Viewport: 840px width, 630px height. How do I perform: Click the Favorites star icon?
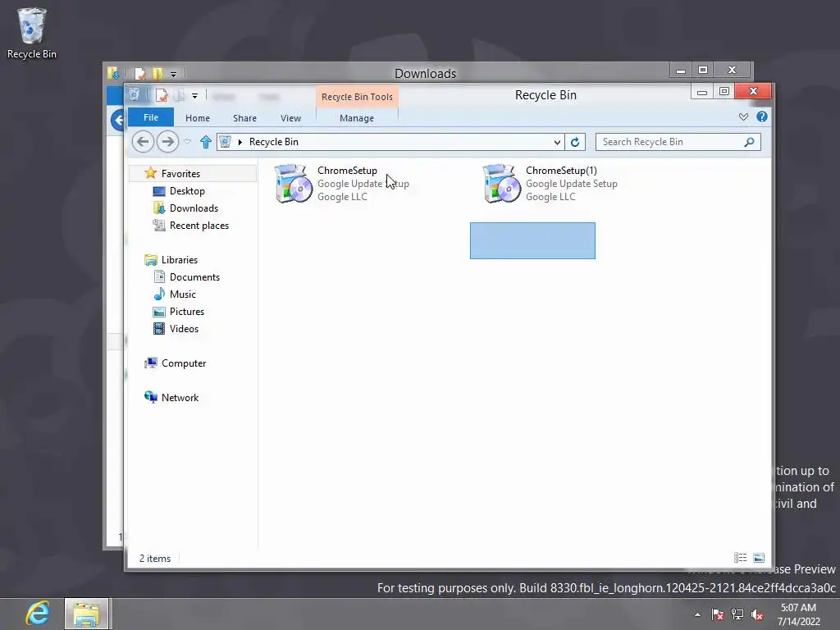pos(151,173)
